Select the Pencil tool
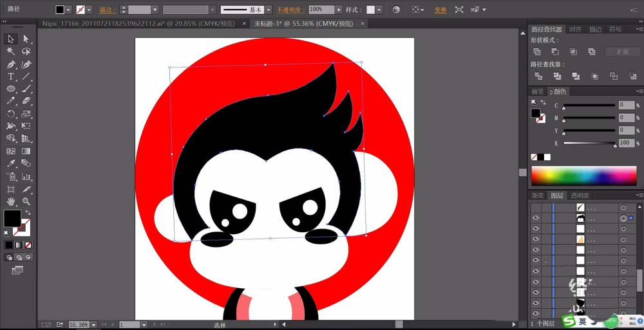Screen dimensions: 644x330 [11, 101]
